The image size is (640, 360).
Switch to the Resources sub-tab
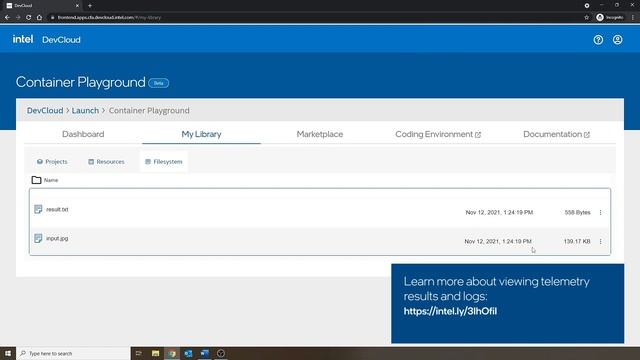click(106, 162)
